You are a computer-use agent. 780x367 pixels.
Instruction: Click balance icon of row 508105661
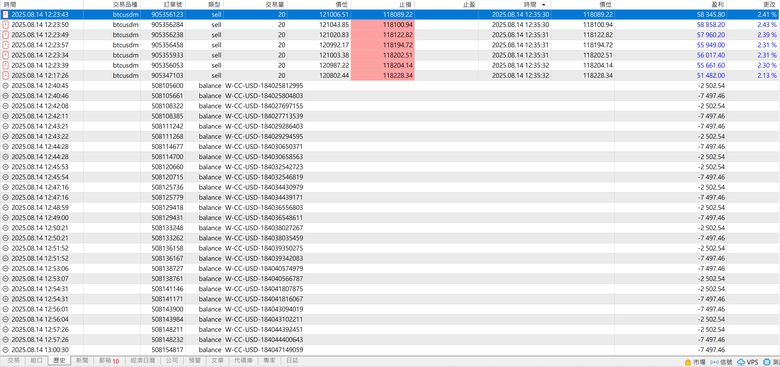tap(5, 96)
